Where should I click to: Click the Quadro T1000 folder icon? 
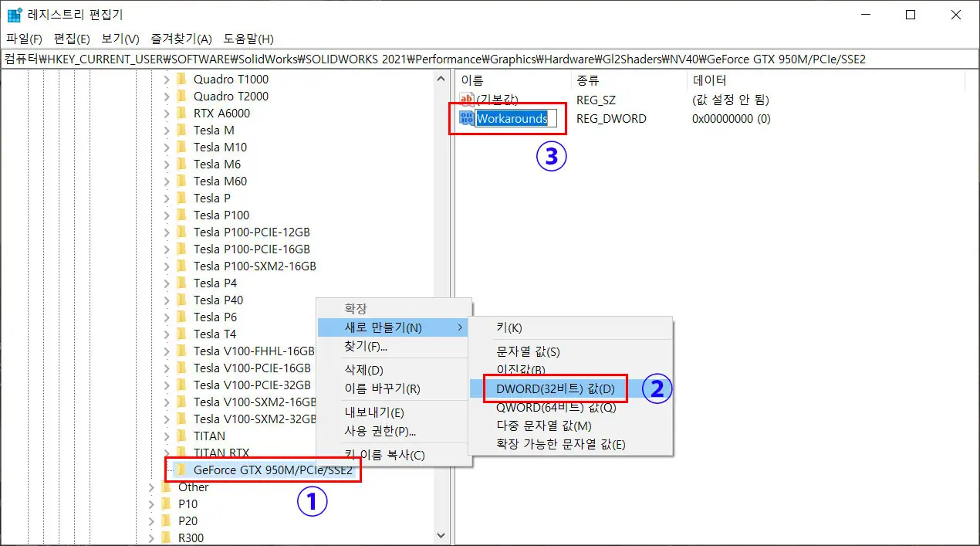(x=182, y=79)
